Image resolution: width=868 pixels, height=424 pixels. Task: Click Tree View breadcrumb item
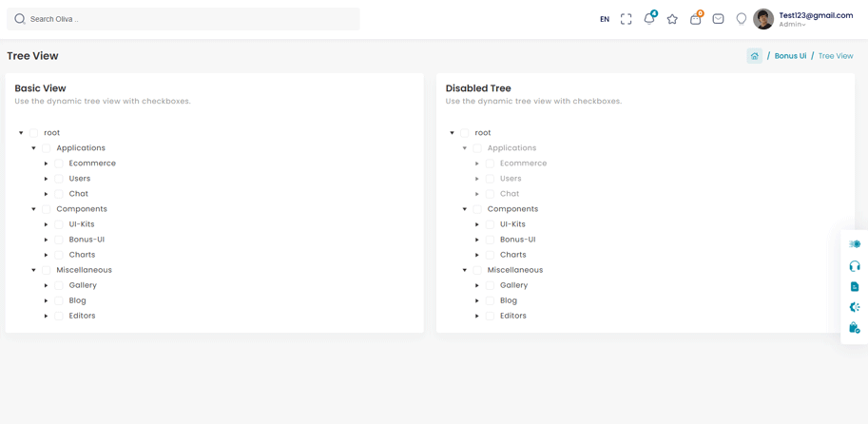(x=836, y=56)
